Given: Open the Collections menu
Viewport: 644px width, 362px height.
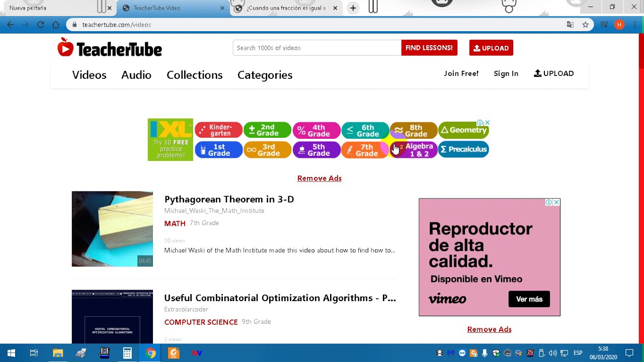Looking at the screenshot, I should (195, 75).
